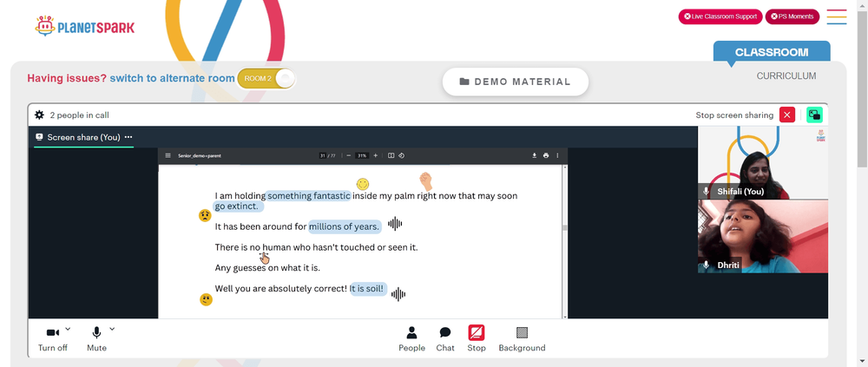Click the PDF zoom level 31% field
The image size is (868, 367).
pyautogui.click(x=362, y=155)
